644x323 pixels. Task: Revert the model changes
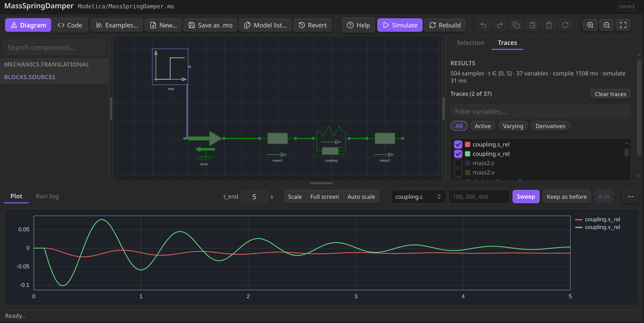coord(313,25)
